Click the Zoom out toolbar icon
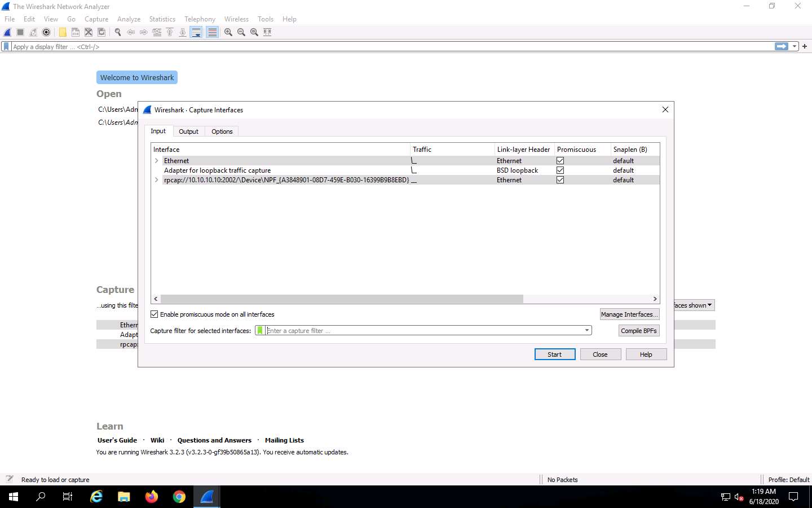 [x=241, y=32]
